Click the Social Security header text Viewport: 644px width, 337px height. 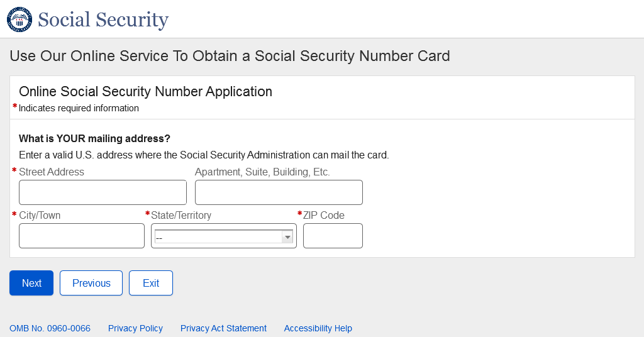click(103, 19)
